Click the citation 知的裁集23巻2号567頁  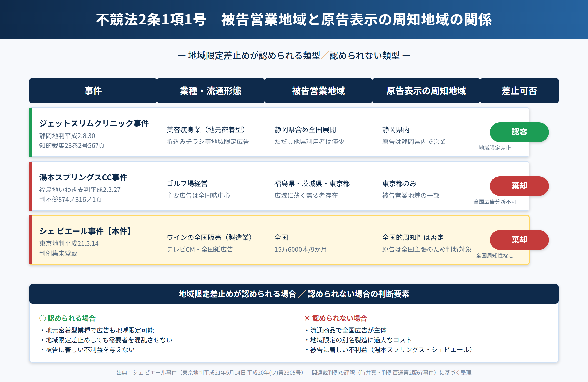72,145
